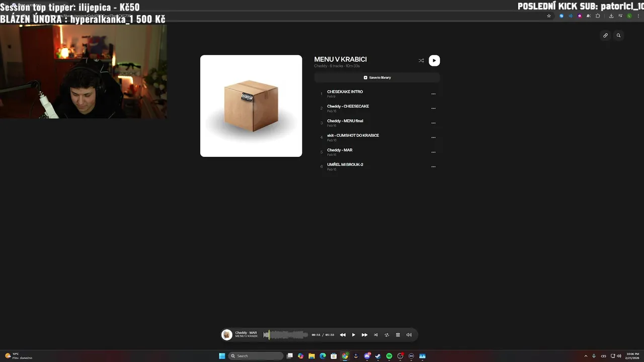The width and height of the screenshot is (644, 362).
Task: Open the blue sound-wave browser extension
Action: point(571,16)
